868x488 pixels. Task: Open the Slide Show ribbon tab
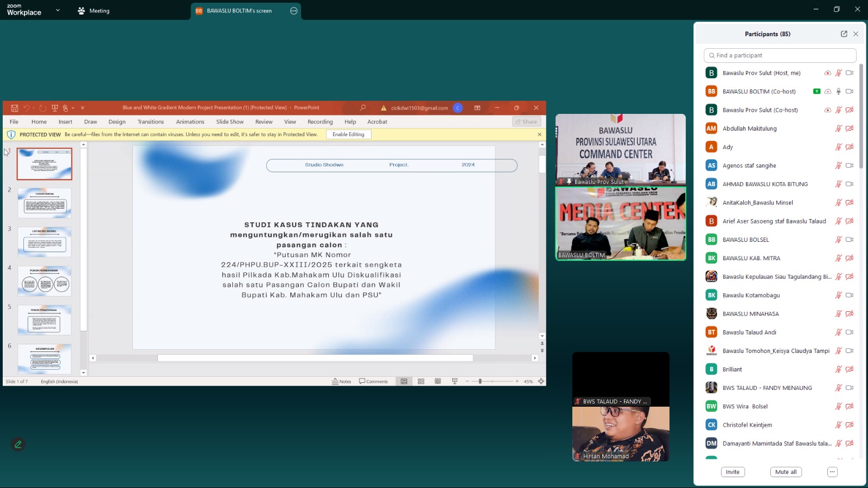tap(229, 122)
